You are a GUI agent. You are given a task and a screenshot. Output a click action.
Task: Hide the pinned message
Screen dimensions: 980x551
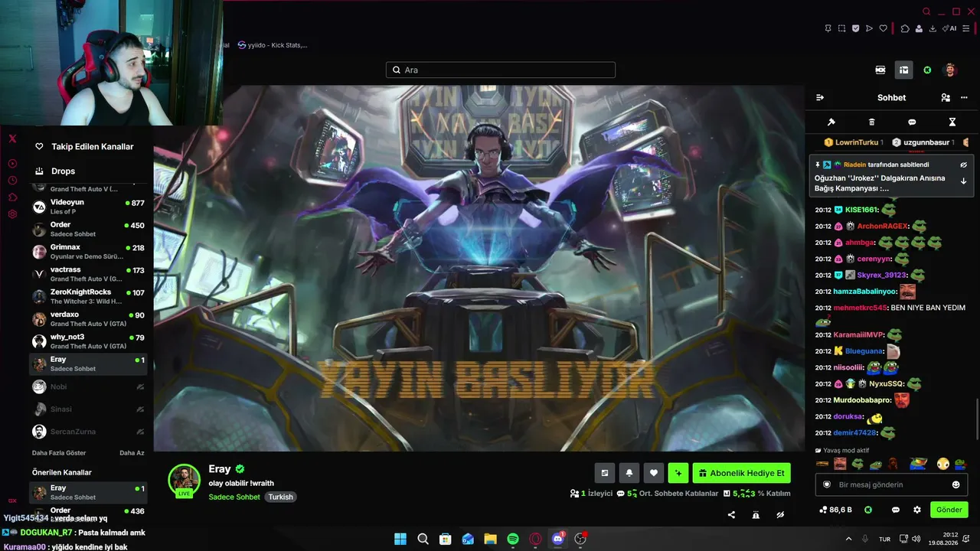pyautogui.click(x=963, y=165)
